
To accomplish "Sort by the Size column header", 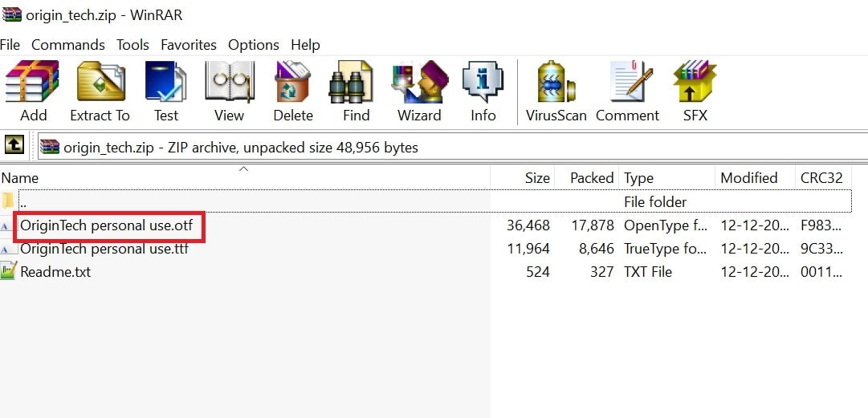I will pyautogui.click(x=522, y=177).
